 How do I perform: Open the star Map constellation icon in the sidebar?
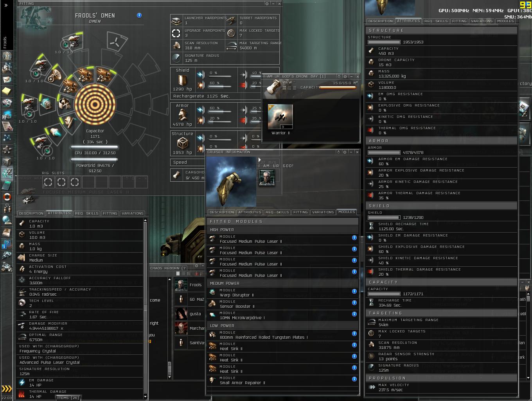pyautogui.click(x=7, y=138)
